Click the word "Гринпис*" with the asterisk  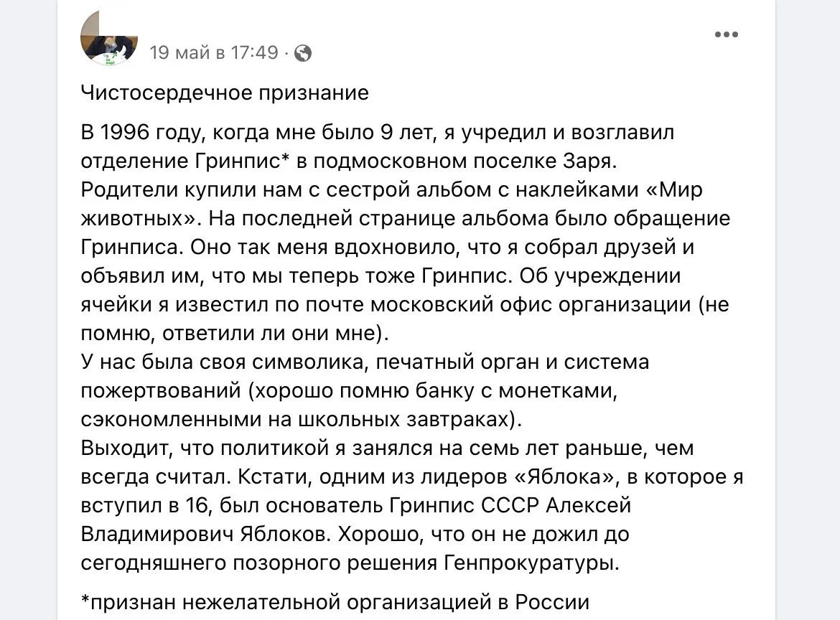(235, 161)
